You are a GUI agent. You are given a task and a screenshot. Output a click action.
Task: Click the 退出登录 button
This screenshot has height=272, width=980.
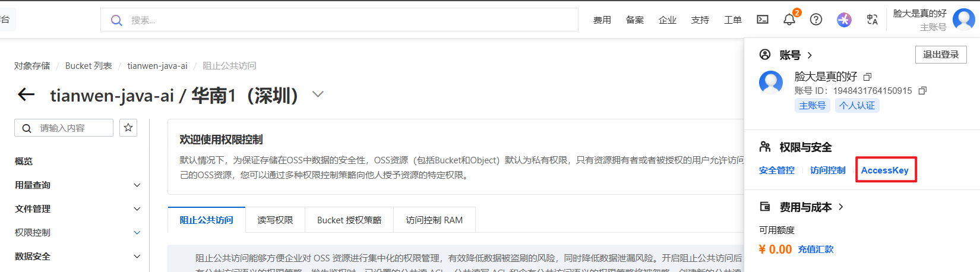click(941, 55)
